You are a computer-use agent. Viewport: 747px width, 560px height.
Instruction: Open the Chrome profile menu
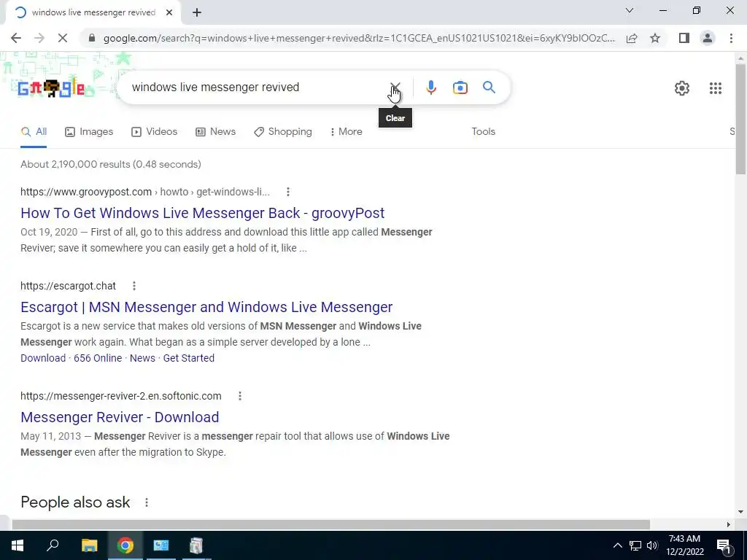click(708, 38)
